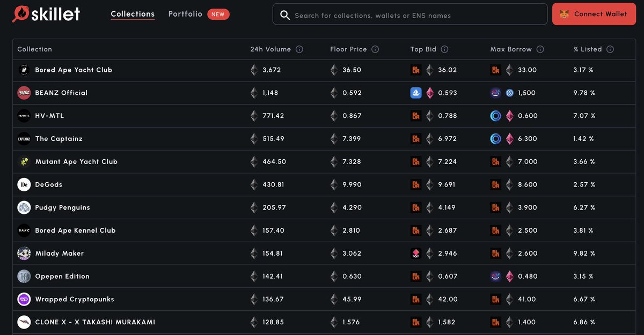Open Mutant Ape Yacht Club collection
Image resolution: width=644 pixels, height=335 pixels.
click(76, 161)
